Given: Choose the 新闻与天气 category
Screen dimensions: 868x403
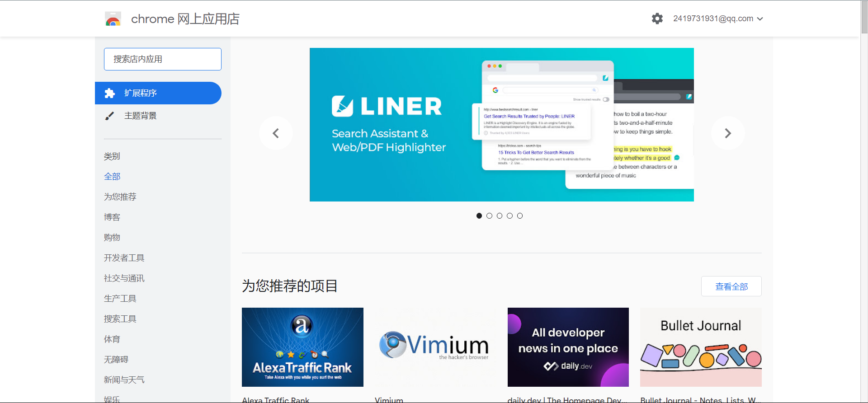Looking at the screenshot, I should [x=124, y=380].
